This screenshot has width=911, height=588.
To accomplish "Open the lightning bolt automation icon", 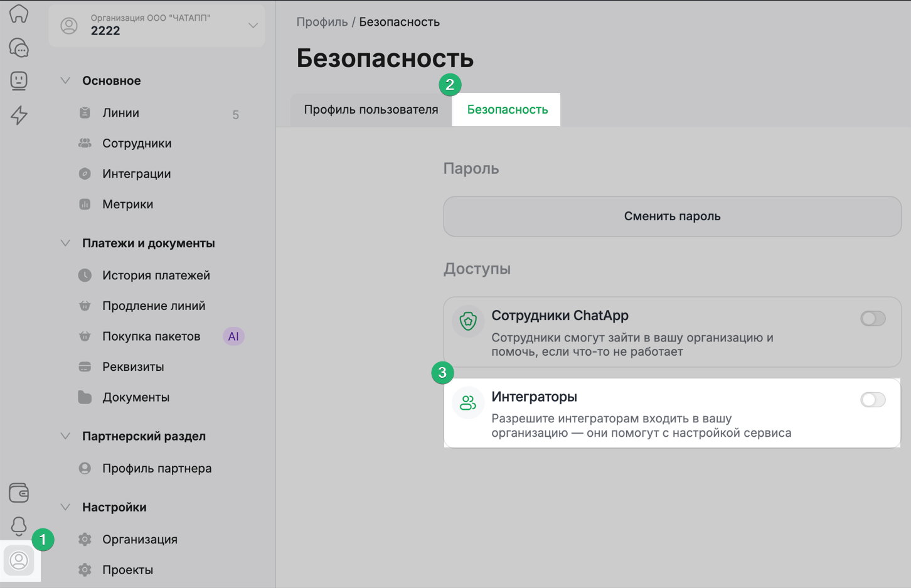I will (19, 115).
